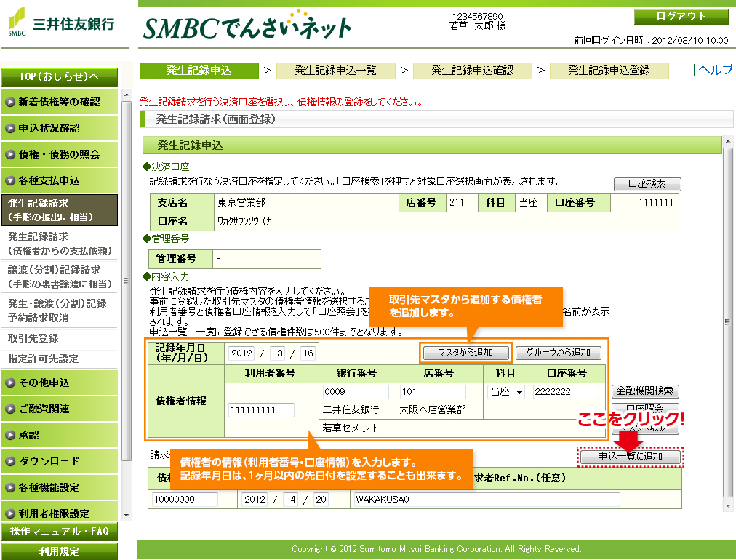
Task: Click 申込一覧に追加 button
Action: (631, 456)
